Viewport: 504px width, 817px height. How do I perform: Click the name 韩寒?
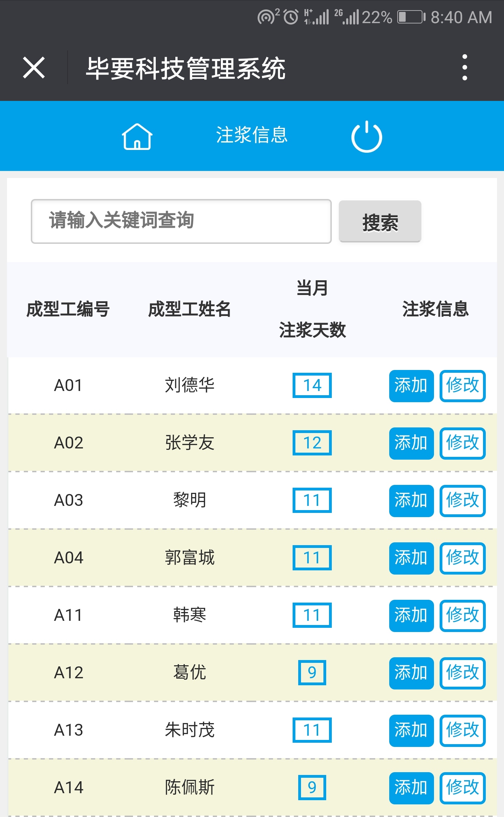pyautogui.click(x=189, y=615)
